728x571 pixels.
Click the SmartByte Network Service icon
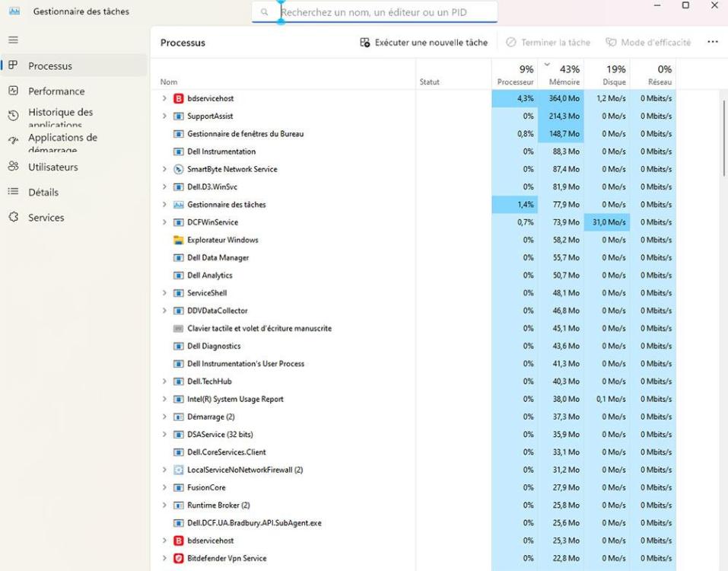tap(179, 169)
